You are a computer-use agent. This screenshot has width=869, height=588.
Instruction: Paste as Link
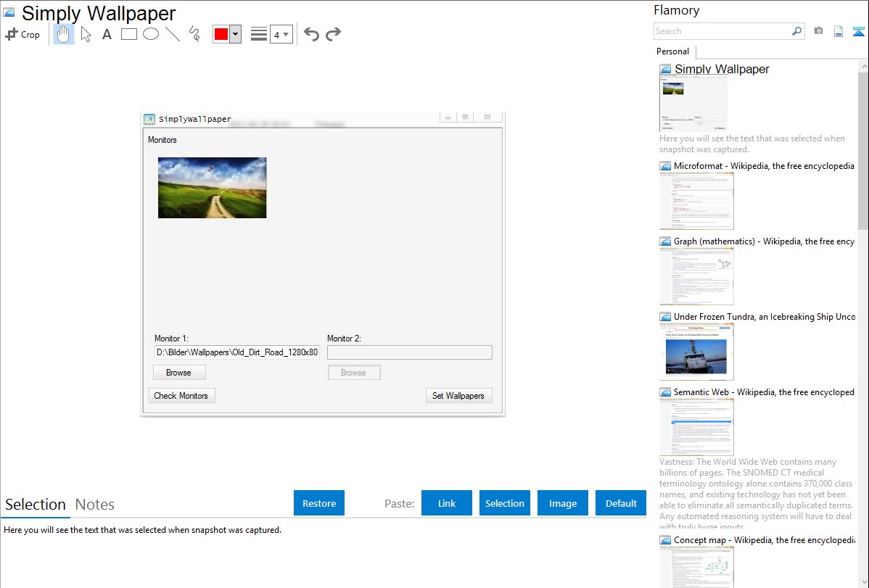[x=447, y=503]
